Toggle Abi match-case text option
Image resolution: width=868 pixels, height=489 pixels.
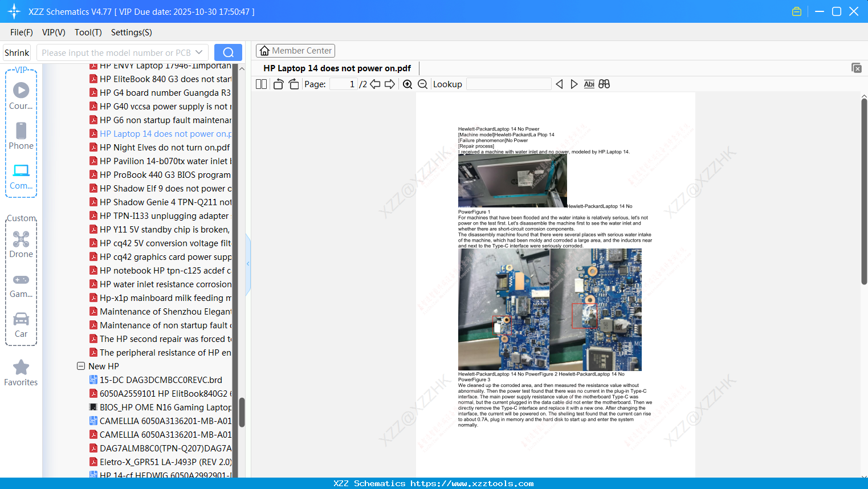click(x=589, y=84)
